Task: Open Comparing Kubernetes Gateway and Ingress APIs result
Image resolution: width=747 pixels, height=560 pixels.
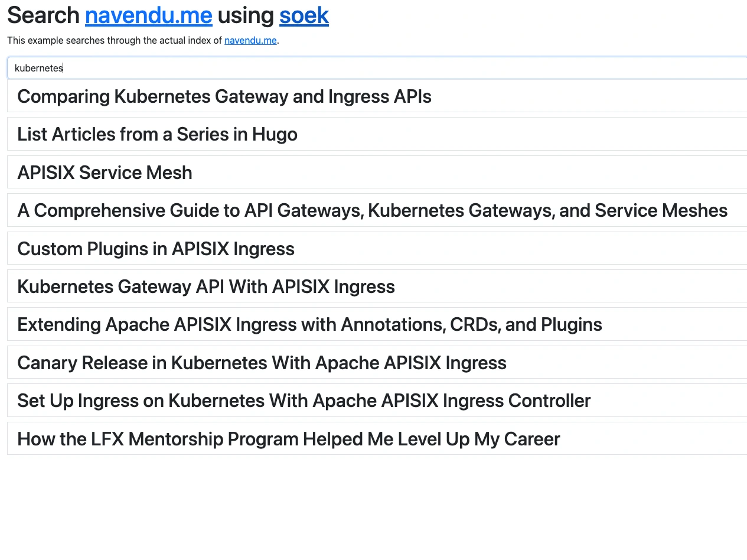Action: coord(377,96)
